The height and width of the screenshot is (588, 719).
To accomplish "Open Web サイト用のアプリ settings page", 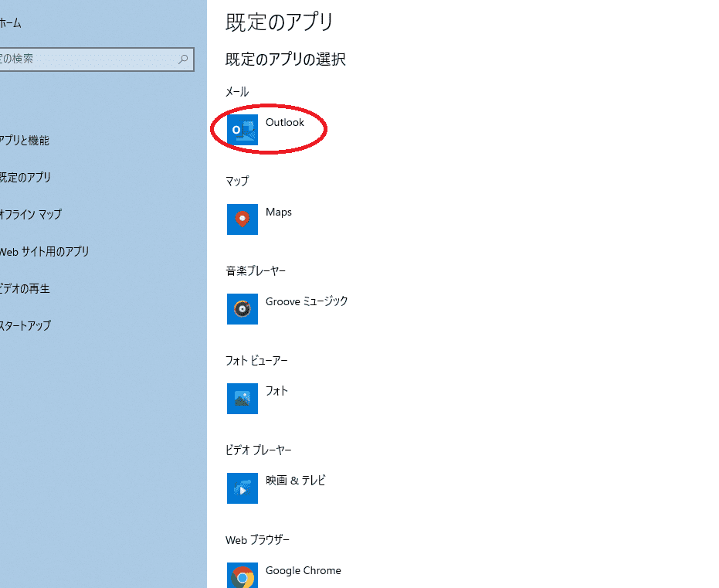I will (45, 252).
